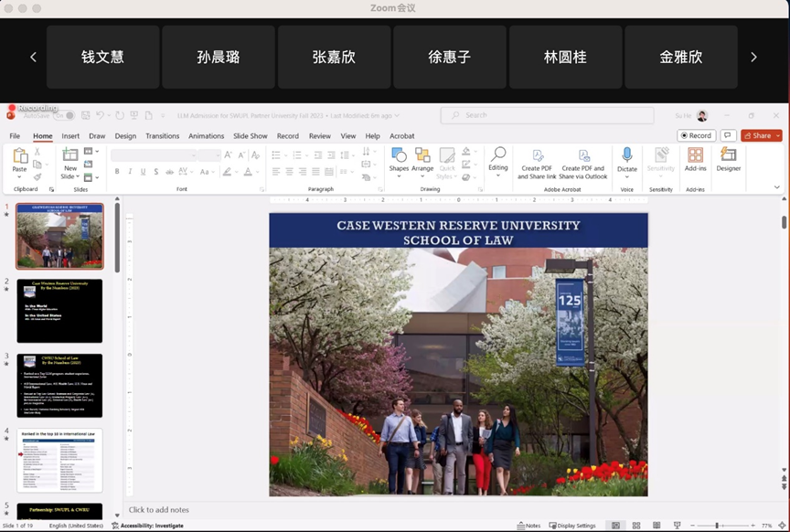
Task: Open the Designer pane
Action: [x=729, y=157]
